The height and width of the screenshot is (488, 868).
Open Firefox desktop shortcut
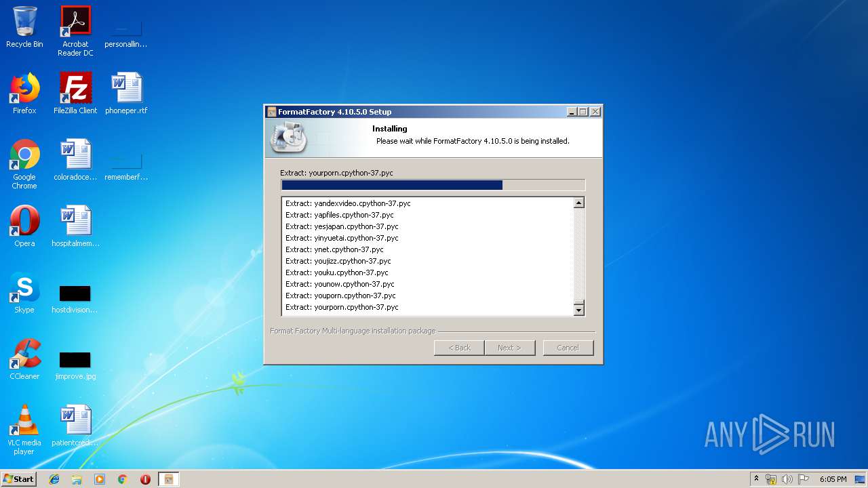pos(24,94)
